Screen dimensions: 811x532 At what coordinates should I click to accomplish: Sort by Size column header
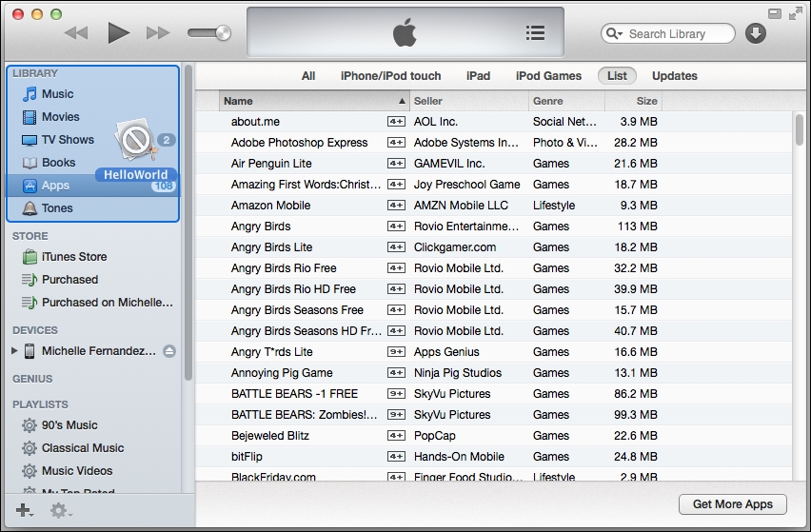pyautogui.click(x=634, y=101)
